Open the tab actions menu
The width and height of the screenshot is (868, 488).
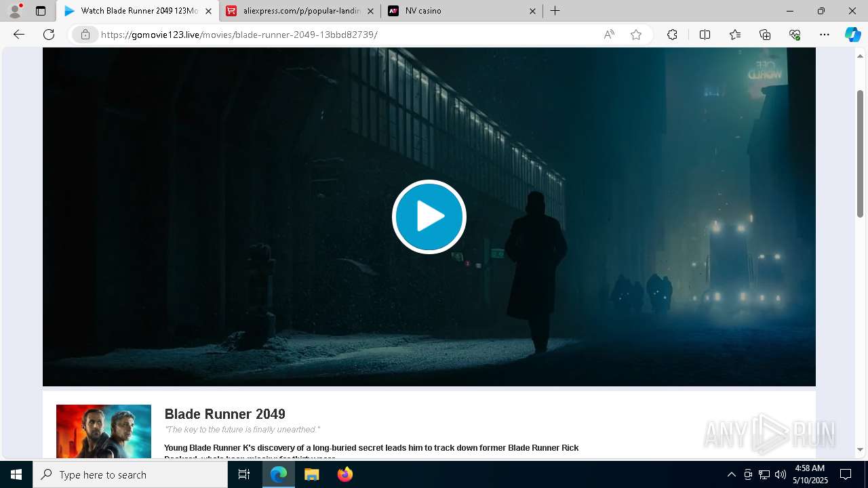tap(41, 11)
